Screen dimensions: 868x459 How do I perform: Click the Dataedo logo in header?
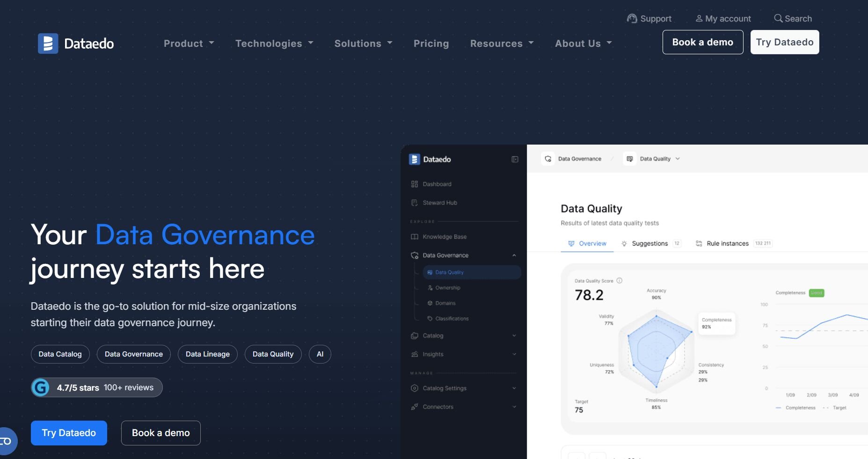click(x=76, y=44)
